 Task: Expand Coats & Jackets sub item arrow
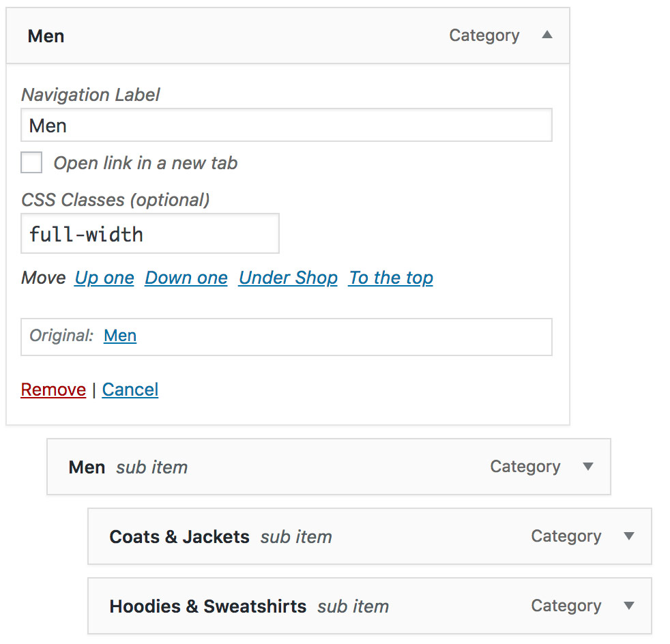click(x=628, y=536)
